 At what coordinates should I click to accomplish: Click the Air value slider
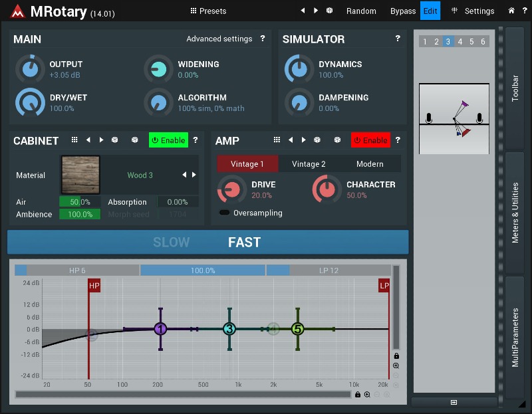point(80,202)
